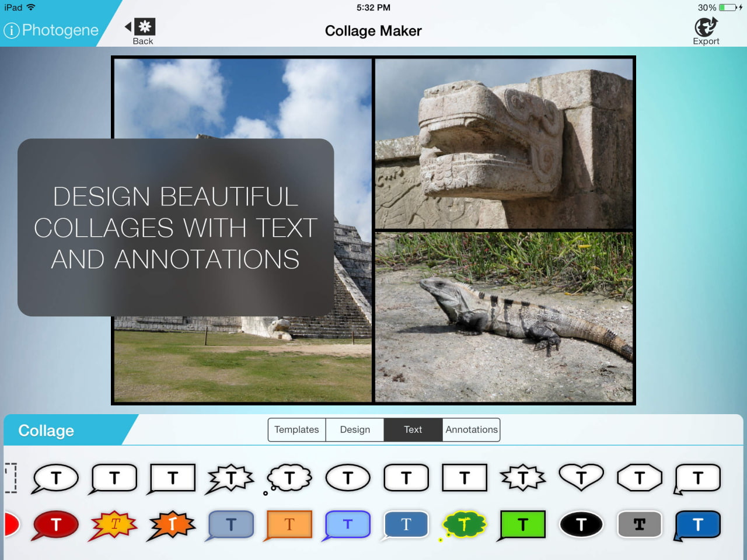Tap the Export icon

pyautogui.click(x=706, y=31)
